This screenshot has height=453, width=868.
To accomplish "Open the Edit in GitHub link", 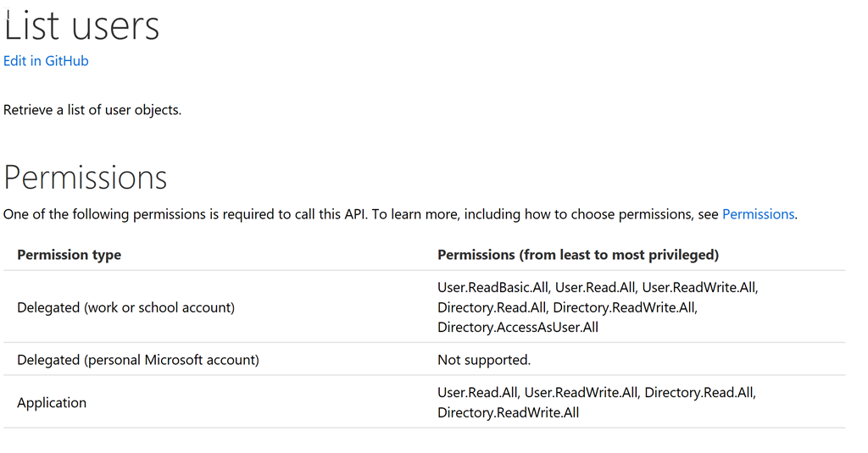I will coord(46,61).
